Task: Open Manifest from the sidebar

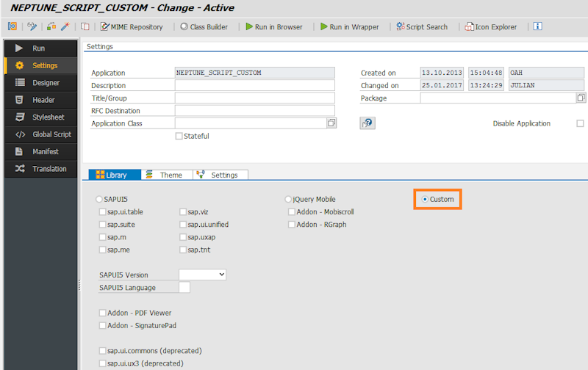Action: pos(41,152)
